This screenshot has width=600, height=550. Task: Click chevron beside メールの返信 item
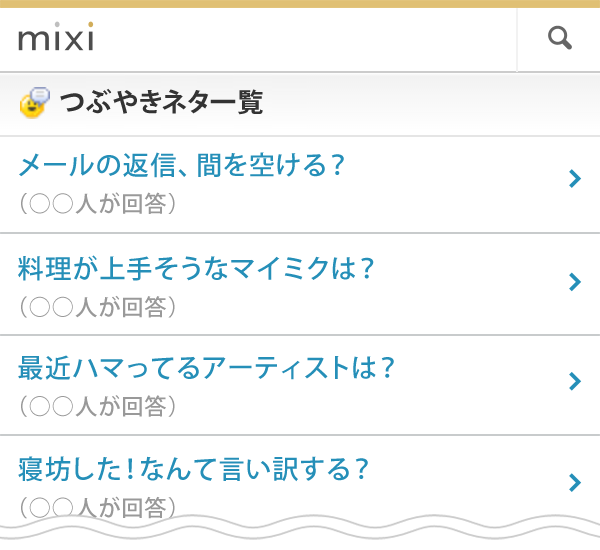pos(574,178)
